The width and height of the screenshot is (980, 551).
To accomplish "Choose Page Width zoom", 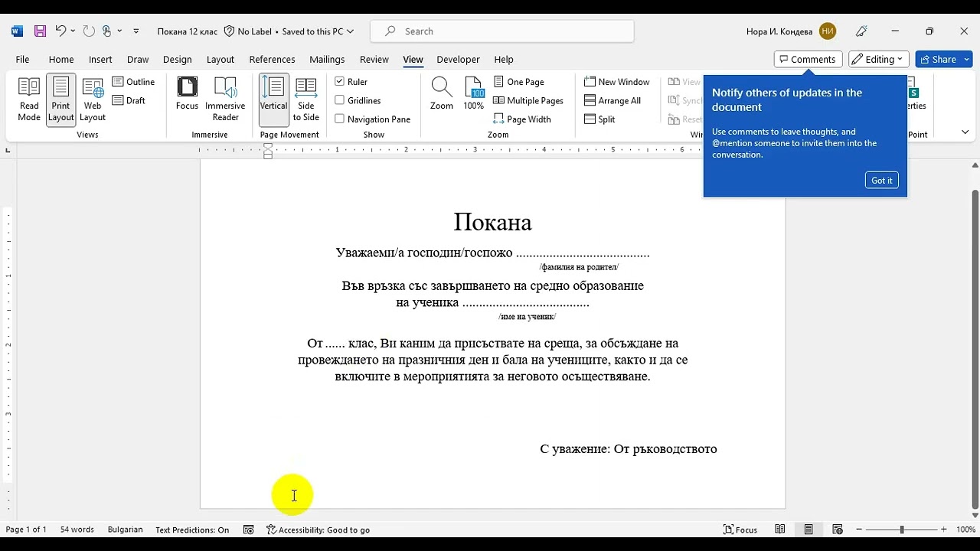I will tap(522, 119).
